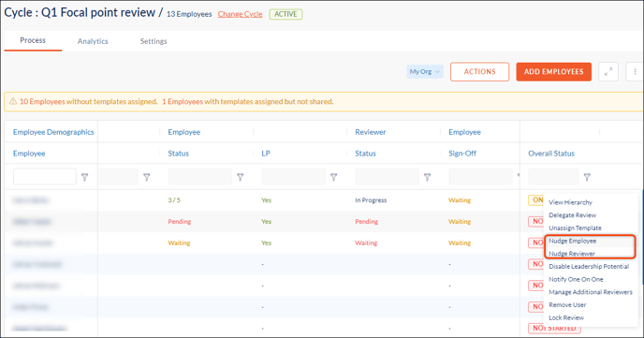Click the Overall Status column header
Image resolution: width=644 pixels, height=338 pixels.
pyautogui.click(x=551, y=154)
